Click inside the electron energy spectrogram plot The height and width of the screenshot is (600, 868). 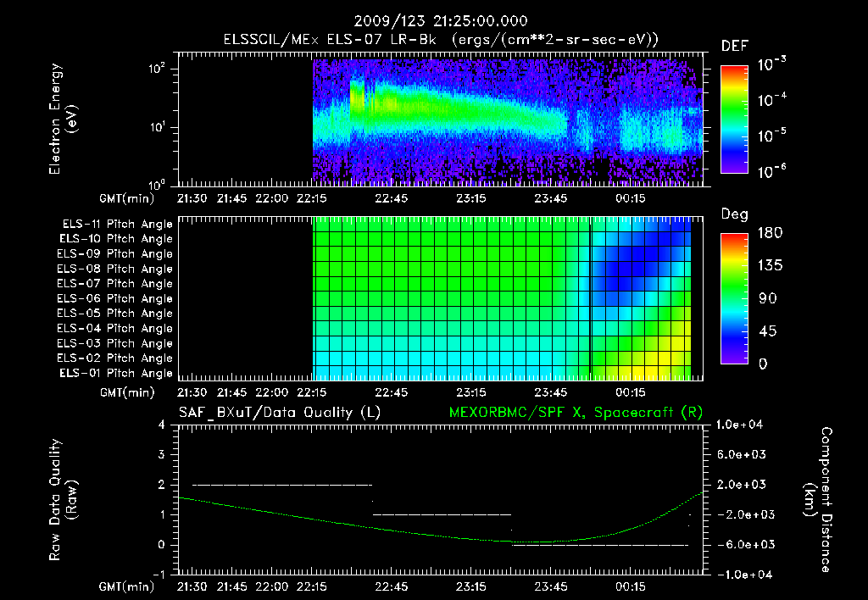[x=441, y=119]
